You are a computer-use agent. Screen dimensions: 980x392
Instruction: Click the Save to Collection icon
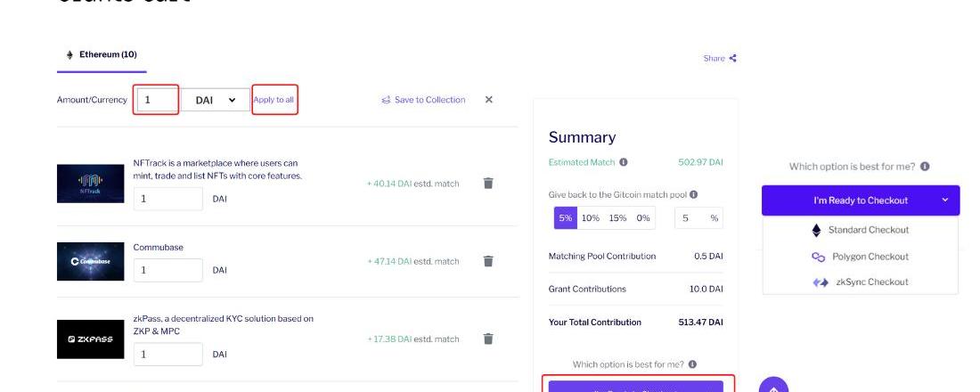(x=386, y=100)
